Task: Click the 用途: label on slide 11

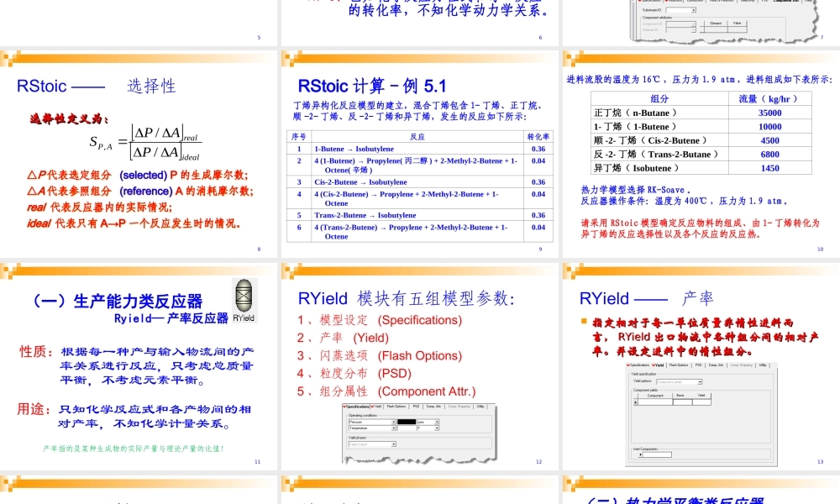Action: pyautogui.click(x=34, y=409)
